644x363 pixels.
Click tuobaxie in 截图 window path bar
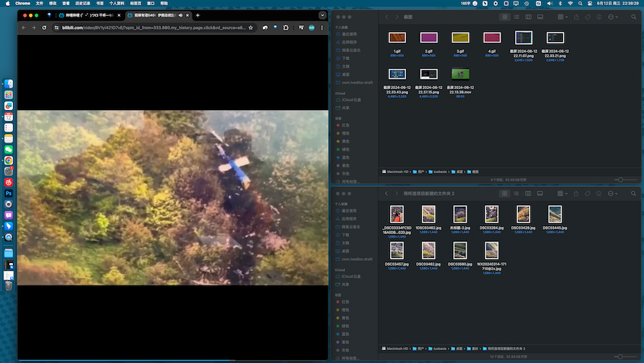tap(437, 172)
